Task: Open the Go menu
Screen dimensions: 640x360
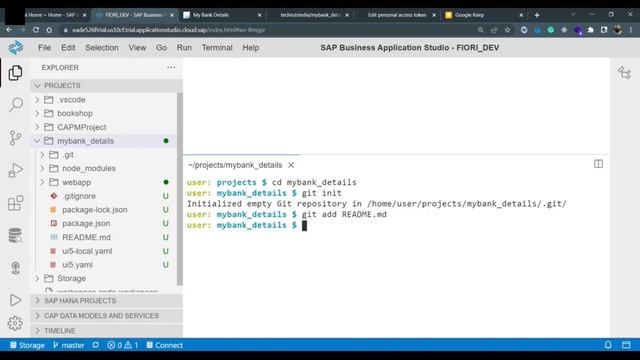Action: pyautogui.click(x=161, y=48)
